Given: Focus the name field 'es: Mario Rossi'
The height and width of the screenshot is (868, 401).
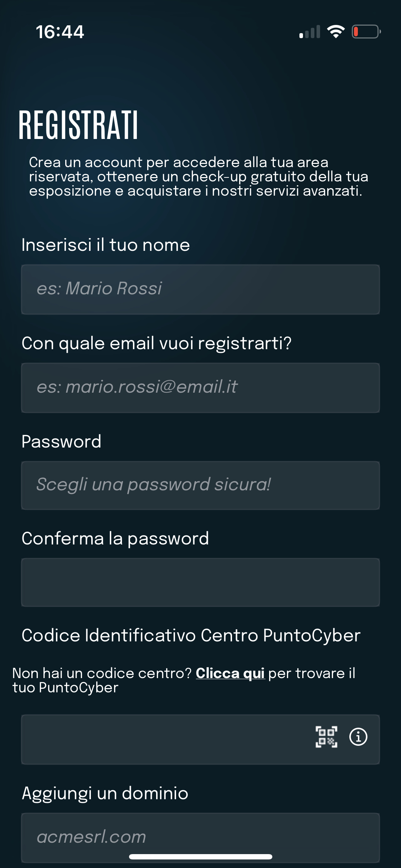Looking at the screenshot, I should (x=200, y=289).
